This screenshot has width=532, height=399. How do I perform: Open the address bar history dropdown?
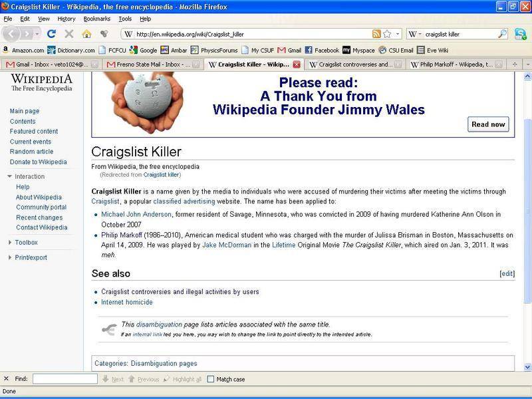398,34
